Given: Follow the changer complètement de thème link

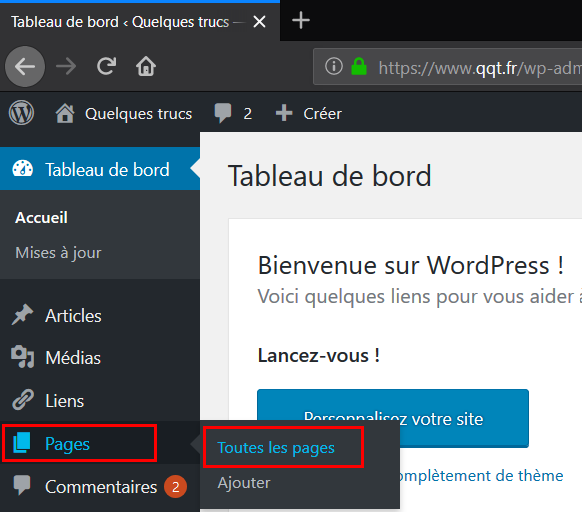Looking at the screenshot, I should [481, 476].
